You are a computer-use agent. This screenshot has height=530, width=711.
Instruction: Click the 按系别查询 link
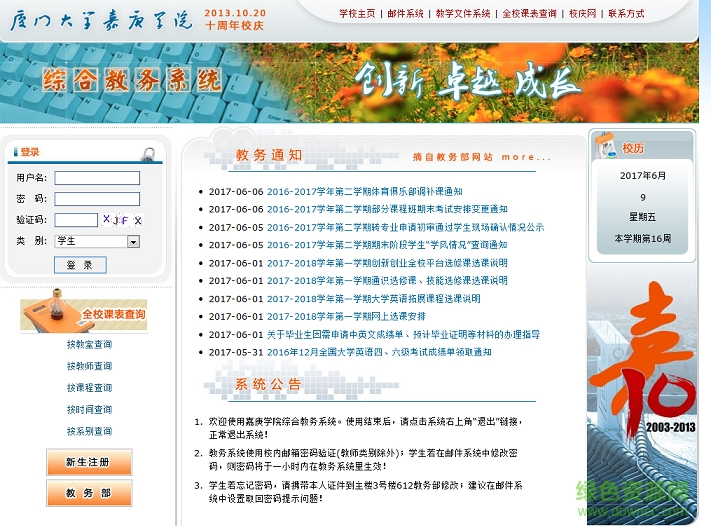point(89,431)
